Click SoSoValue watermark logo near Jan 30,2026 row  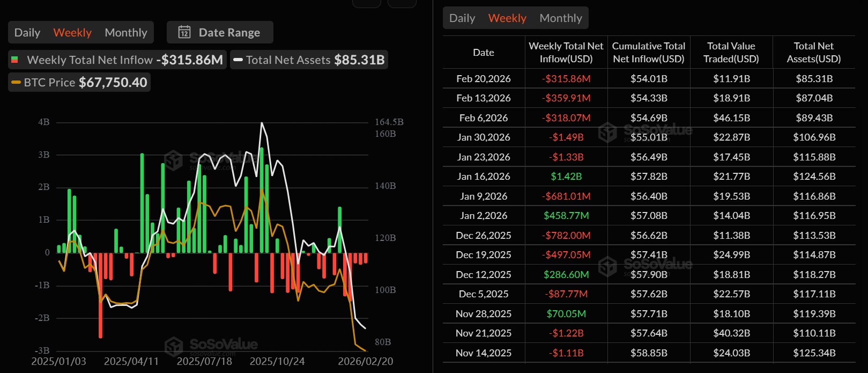(x=607, y=132)
